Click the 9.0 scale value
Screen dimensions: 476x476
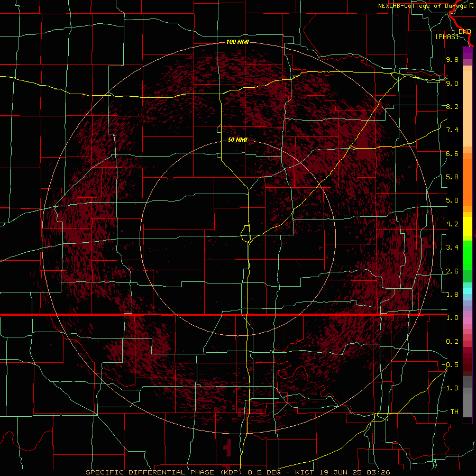(452, 83)
